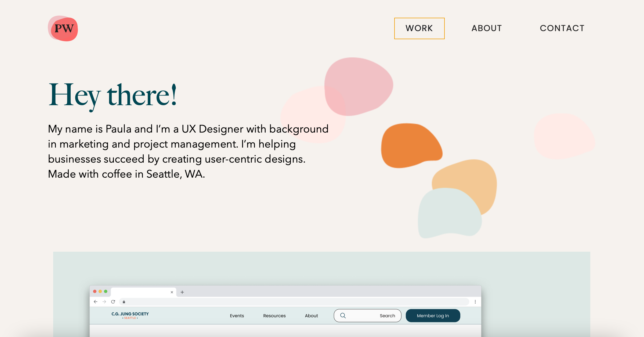
Task: Click the C.G. Jung Society logo
Action: [x=130, y=315]
